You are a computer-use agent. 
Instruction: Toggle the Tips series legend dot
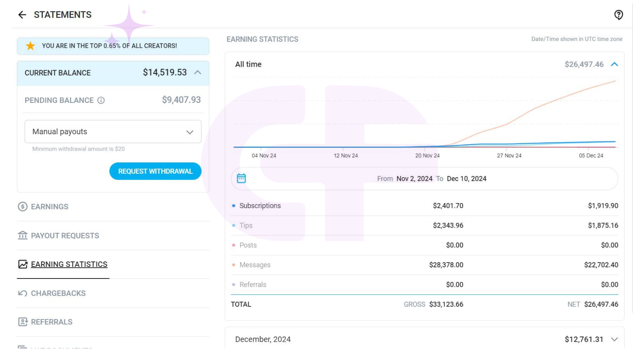(x=234, y=225)
